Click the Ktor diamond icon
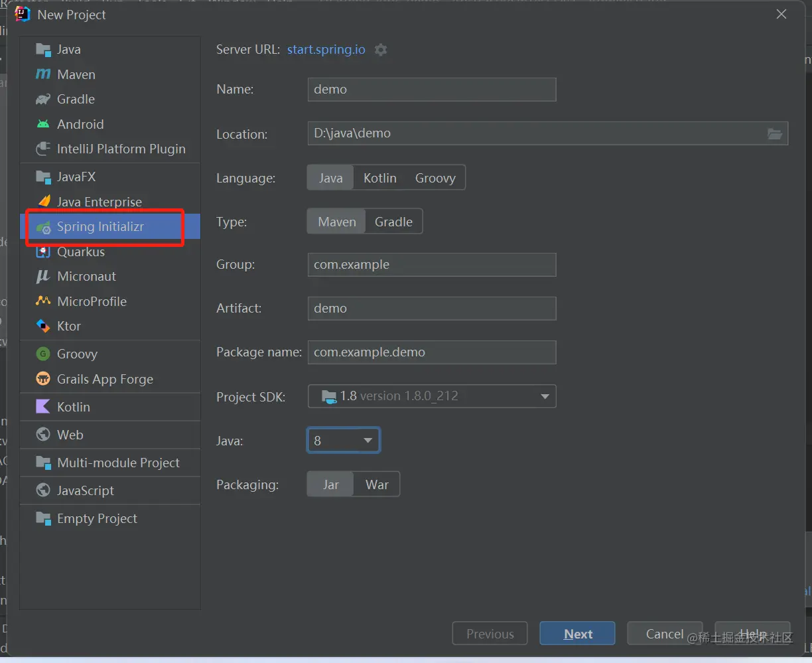Viewport: 812px width, 663px height. click(43, 326)
